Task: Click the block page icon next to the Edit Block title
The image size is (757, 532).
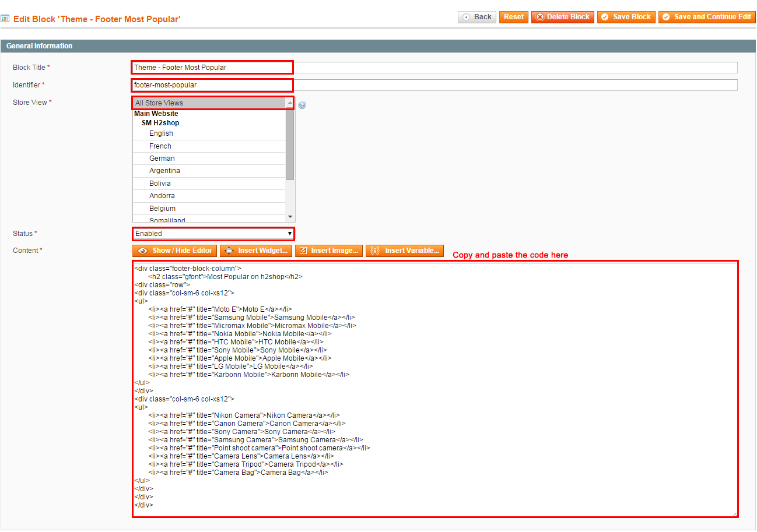Action: tap(5, 19)
